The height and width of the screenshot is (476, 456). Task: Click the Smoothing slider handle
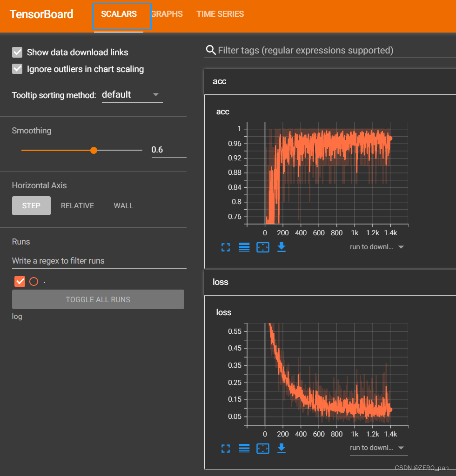[x=94, y=150]
